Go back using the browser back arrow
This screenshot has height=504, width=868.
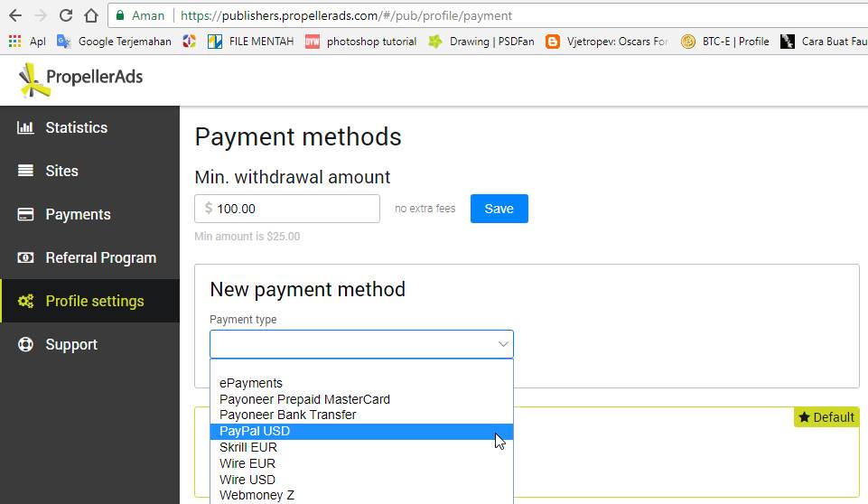(15, 15)
